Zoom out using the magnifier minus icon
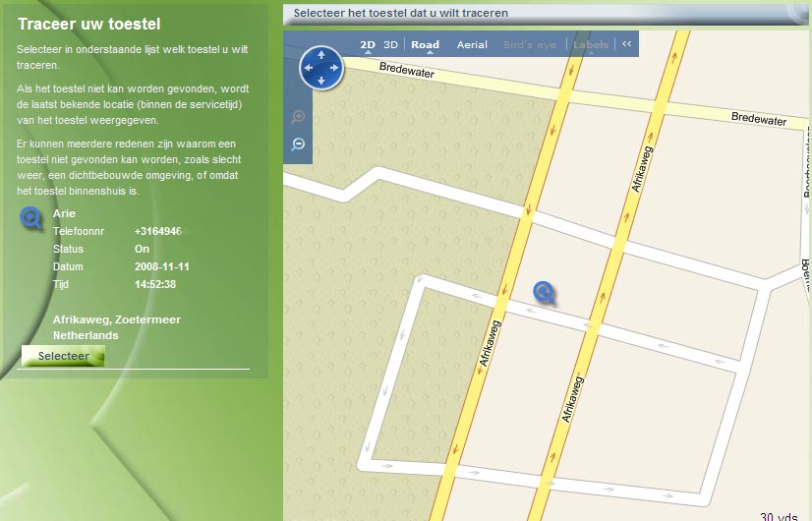 click(298, 144)
